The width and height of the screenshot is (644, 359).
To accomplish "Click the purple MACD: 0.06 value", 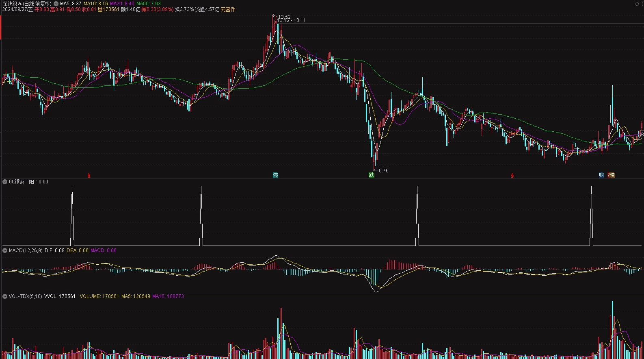I will 104,250.
